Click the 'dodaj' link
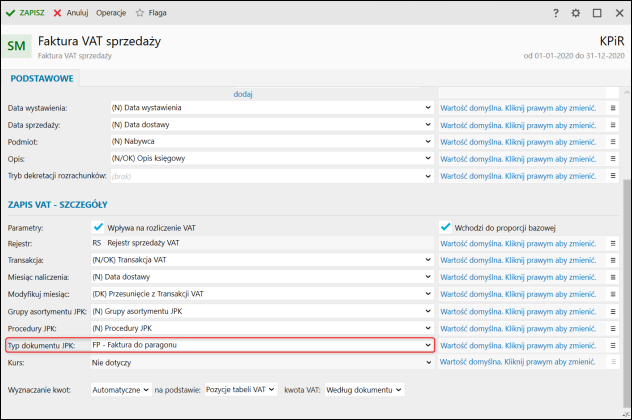Image resolution: width=632 pixels, height=420 pixels. [x=243, y=93]
